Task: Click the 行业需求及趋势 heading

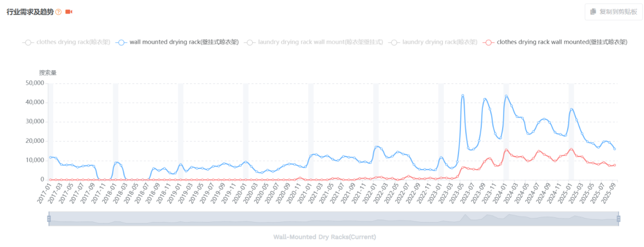Action: pyautogui.click(x=30, y=12)
